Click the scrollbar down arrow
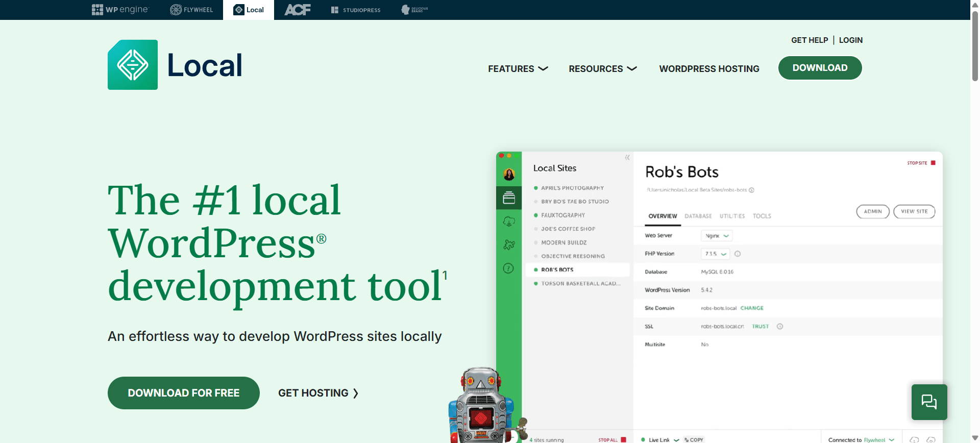This screenshot has width=980, height=443. click(975, 438)
